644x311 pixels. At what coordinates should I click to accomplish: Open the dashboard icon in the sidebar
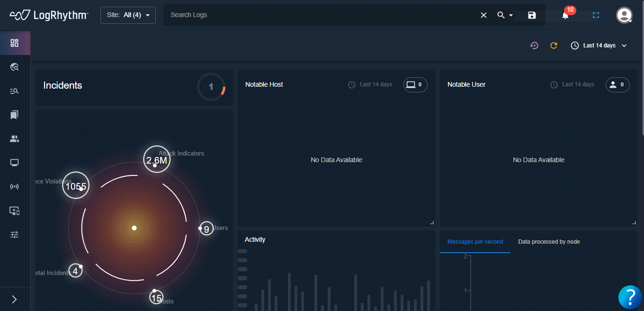click(x=15, y=43)
